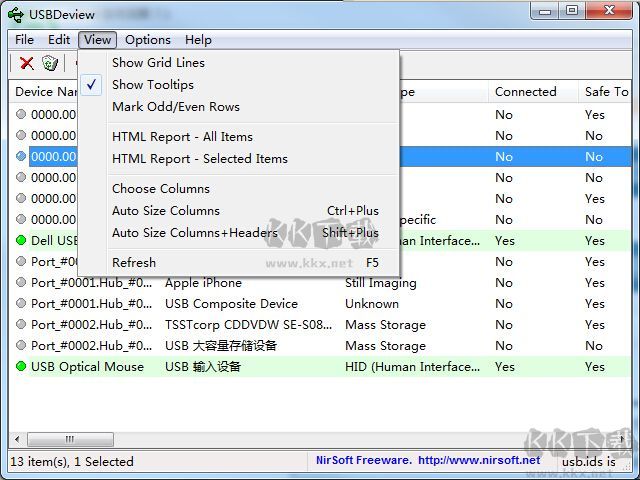
Task: Open the Options menu
Action: point(148,40)
